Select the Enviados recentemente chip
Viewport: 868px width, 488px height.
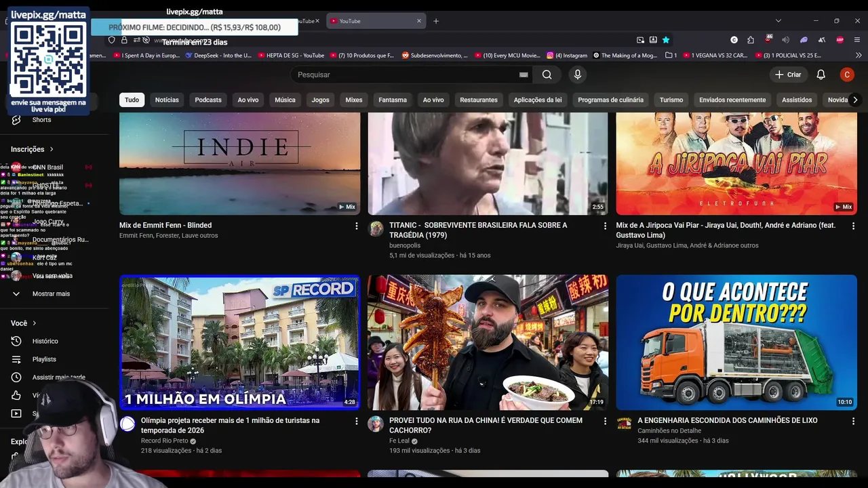[x=732, y=100]
